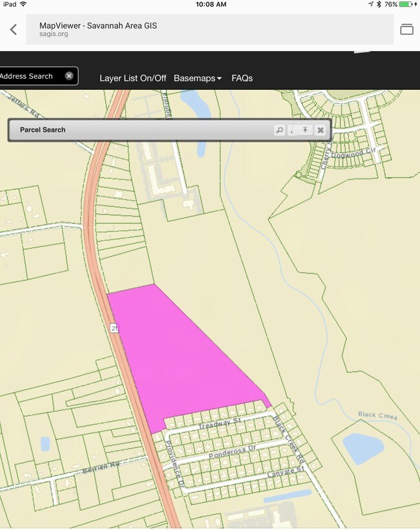Tap the battery icon in status bar

[x=405, y=5]
